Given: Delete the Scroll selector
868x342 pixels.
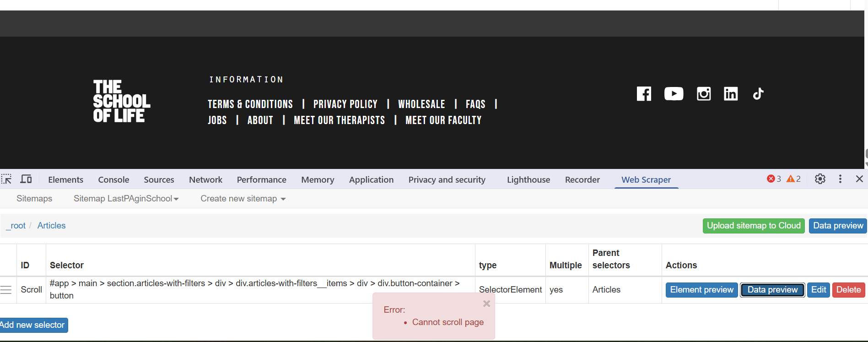Looking at the screenshot, I should click(x=848, y=290).
